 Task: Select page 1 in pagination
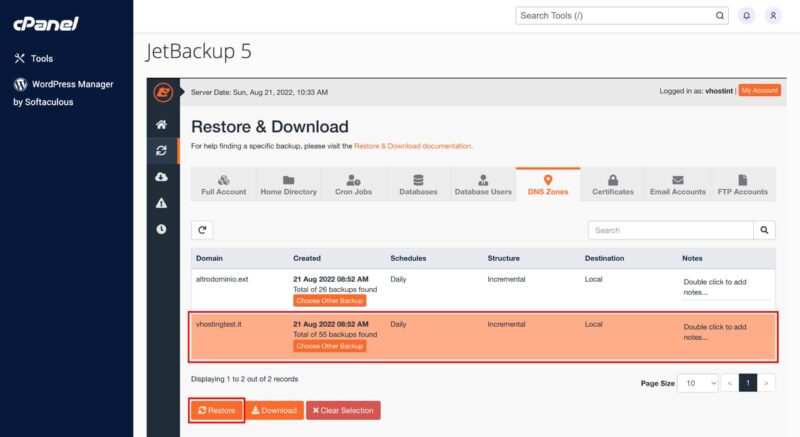(x=748, y=383)
